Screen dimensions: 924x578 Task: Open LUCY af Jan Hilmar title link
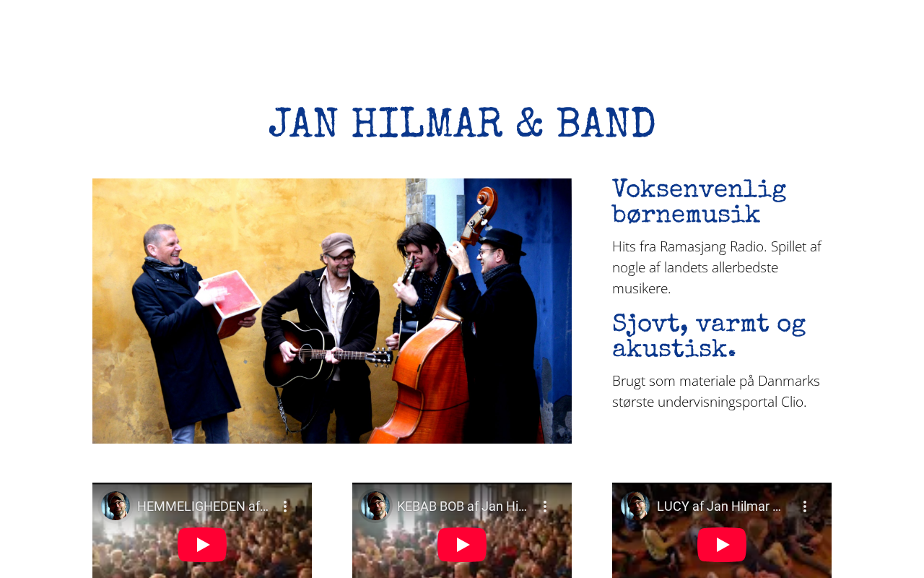click(719, 506)
